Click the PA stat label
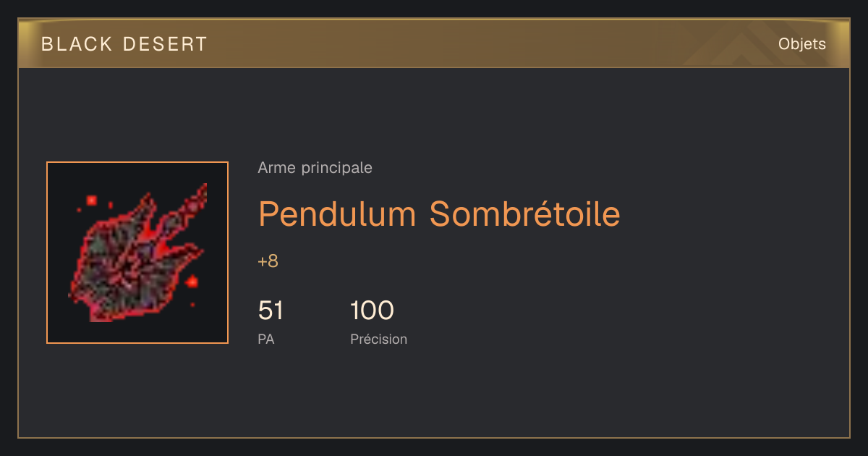The image size is (868, 456). point(266,339)
